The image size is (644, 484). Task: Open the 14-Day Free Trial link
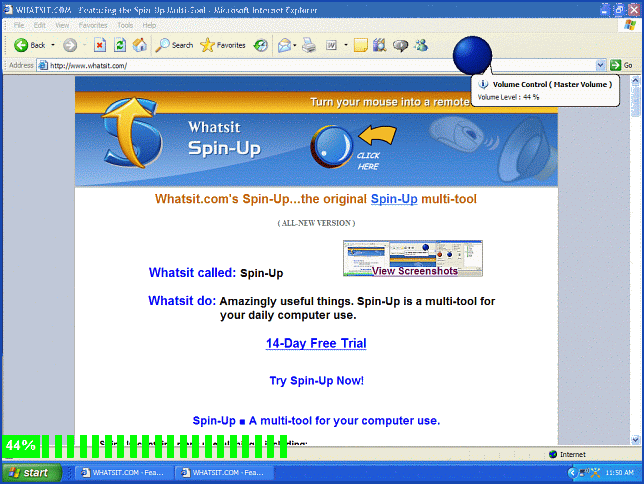[316, 343]
